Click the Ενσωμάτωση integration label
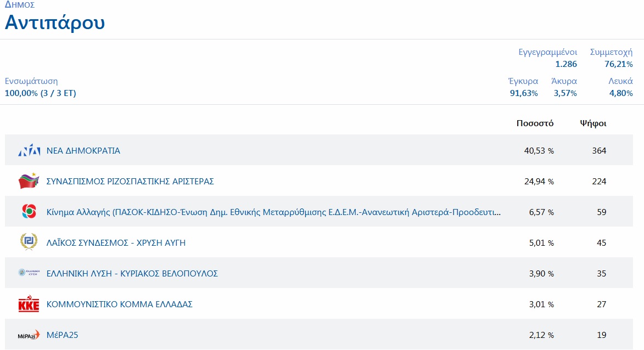This screenshot has height=350, width=644. [x=31, y=81]
